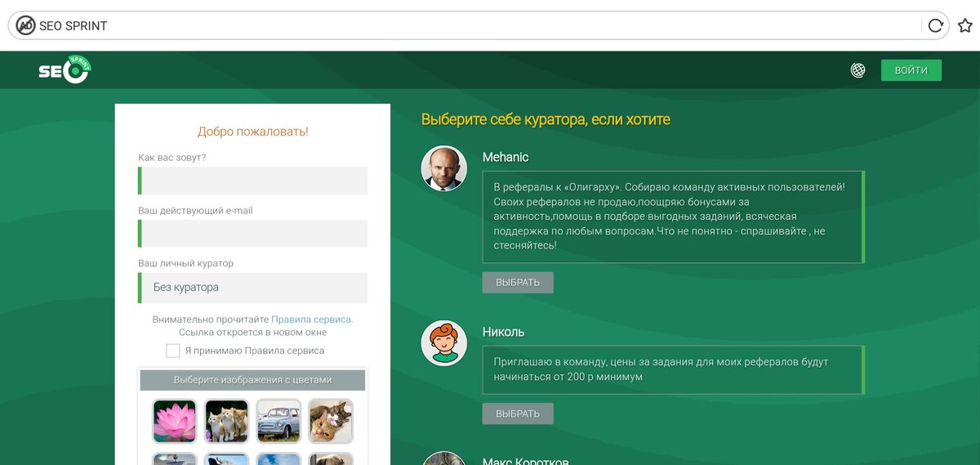Click the curator name Mehanic
This screenshot has height=465, width=980.
[506, 157]
